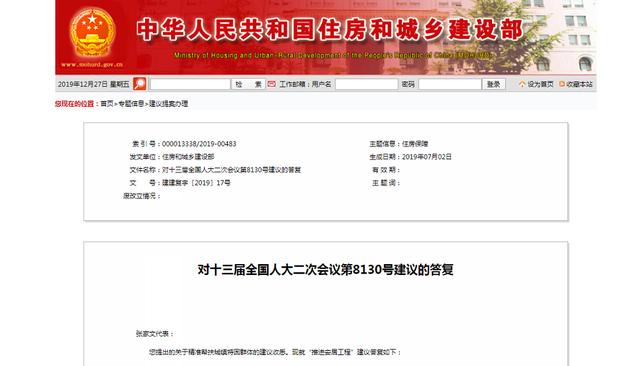Open 建议提案办理 in the breadcrumb

coord(168,104)
